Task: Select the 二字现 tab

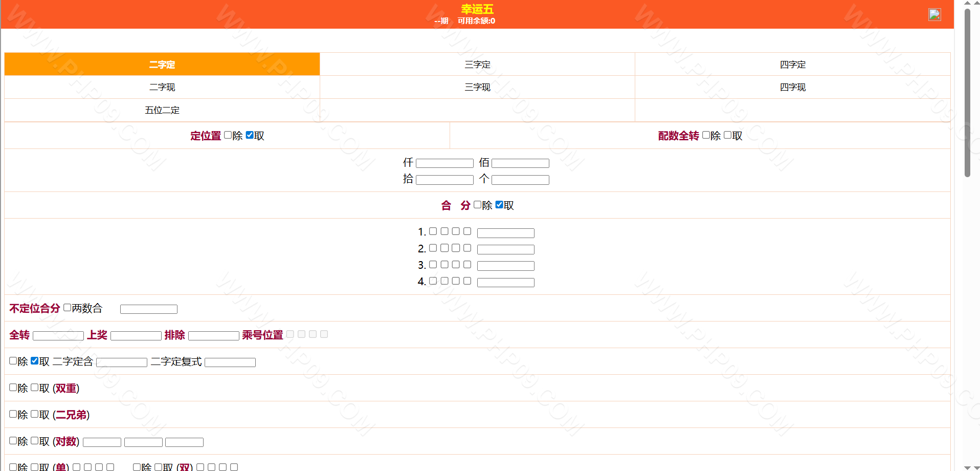Action: click(162, 87)
